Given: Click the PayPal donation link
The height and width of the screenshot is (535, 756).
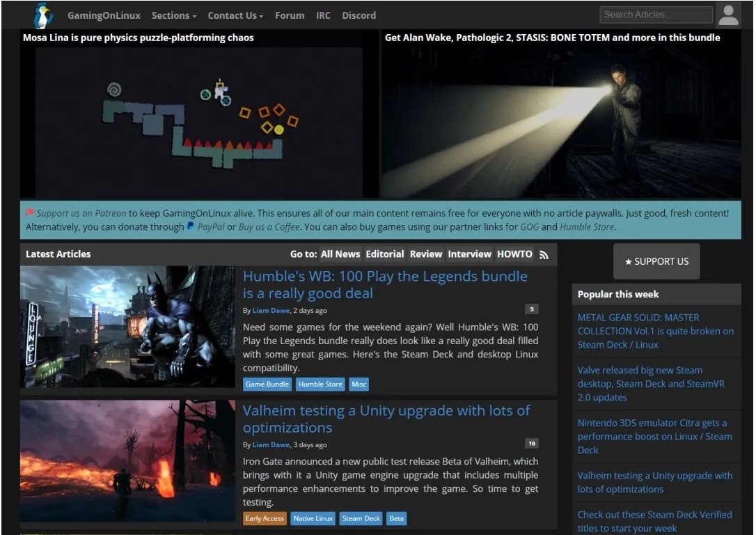Looking at the screenshot, I should point(211,226).
